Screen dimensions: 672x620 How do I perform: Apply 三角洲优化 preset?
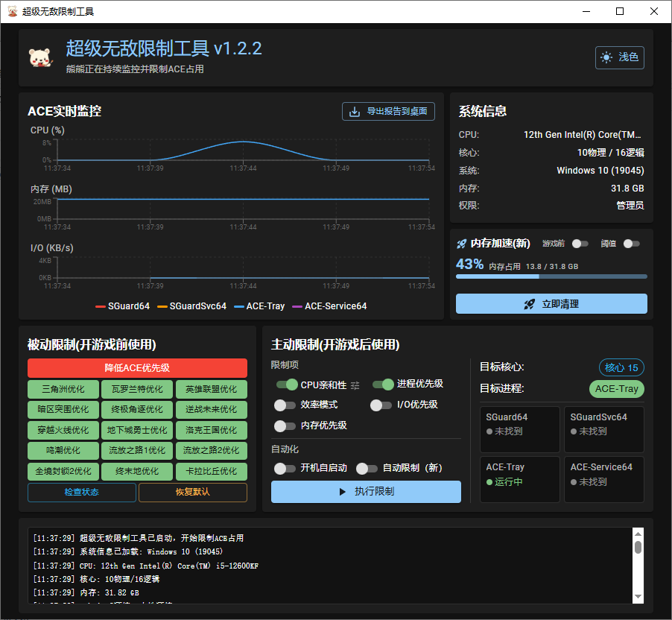63,389
